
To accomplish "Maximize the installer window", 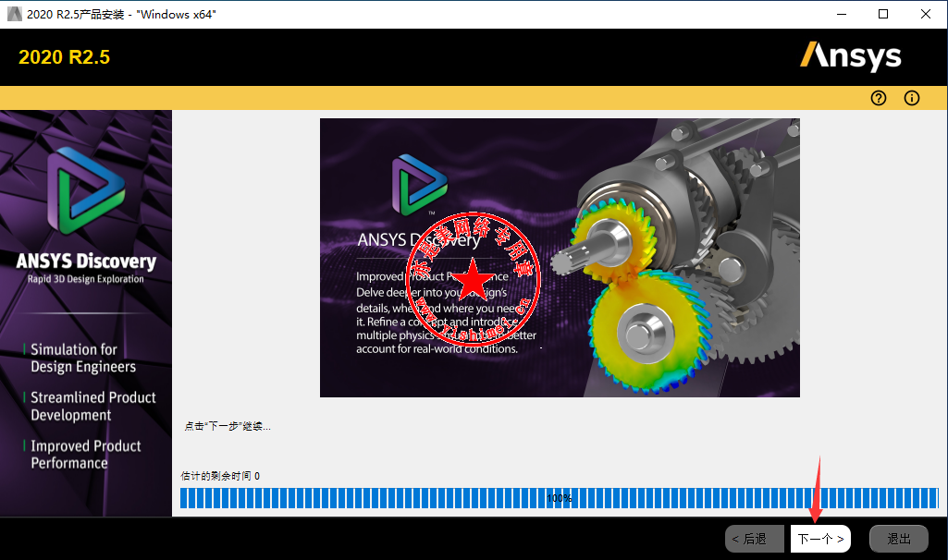I will pos(883,14).
